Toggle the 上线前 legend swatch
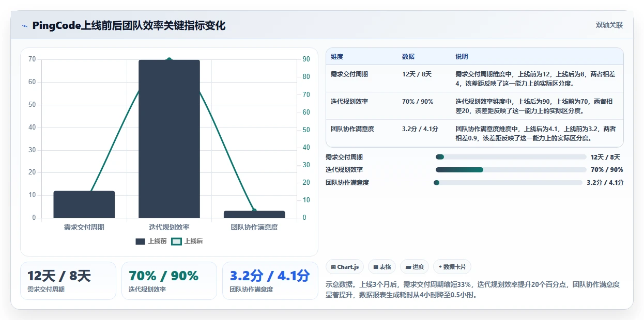Screen dimensions: 644x320 point(141,241)
